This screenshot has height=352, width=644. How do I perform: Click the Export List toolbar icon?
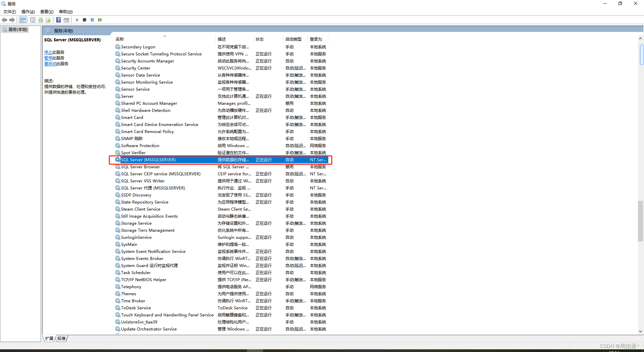[48, 20]
